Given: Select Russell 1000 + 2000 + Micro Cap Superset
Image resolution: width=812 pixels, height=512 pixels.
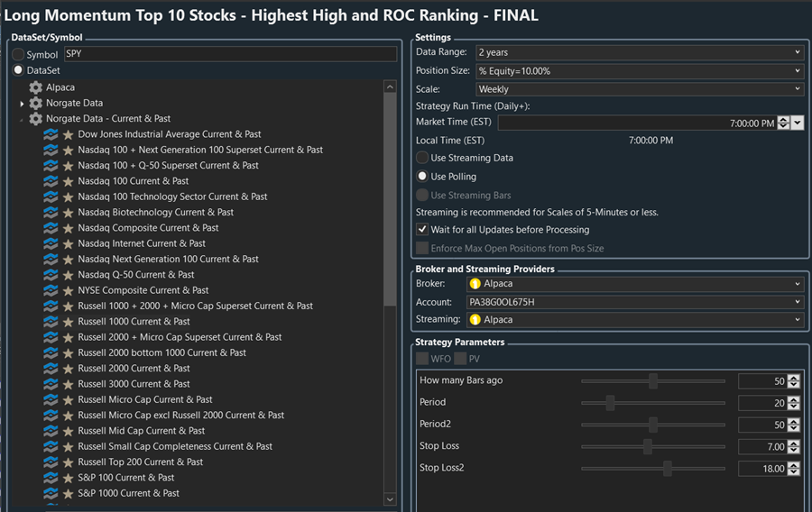Looking at the screenshot, I should tap(195, 306).
